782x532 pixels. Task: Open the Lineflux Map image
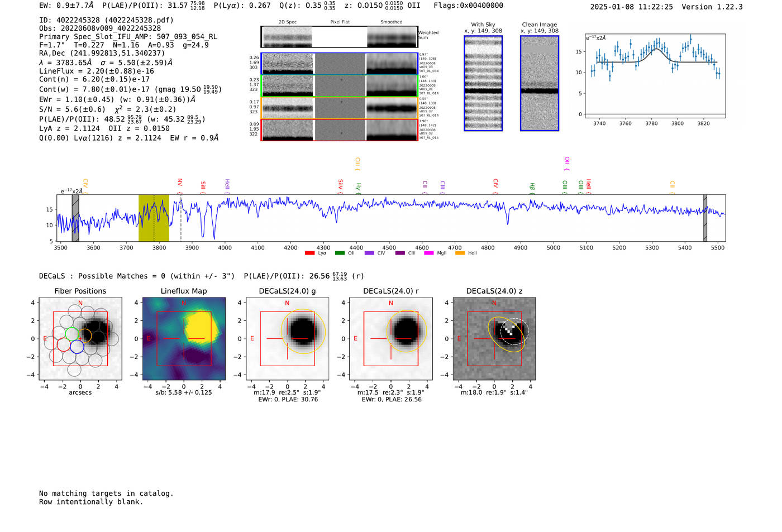[x=184, y=338]
